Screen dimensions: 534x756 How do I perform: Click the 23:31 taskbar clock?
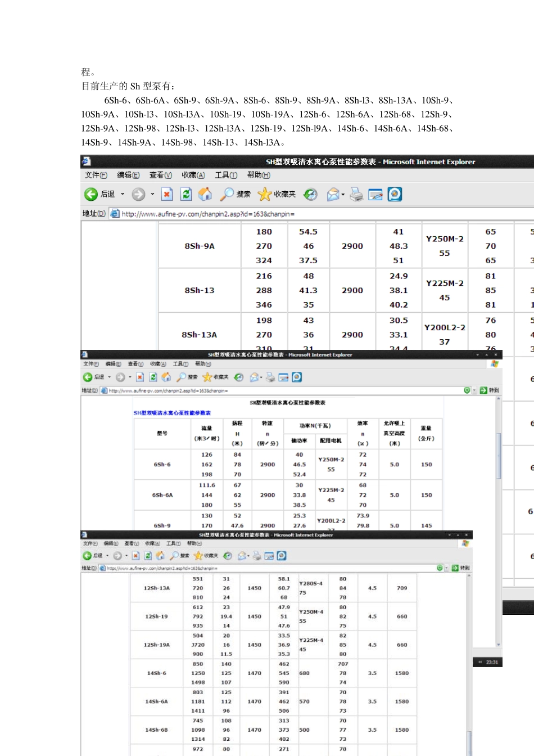492,662
